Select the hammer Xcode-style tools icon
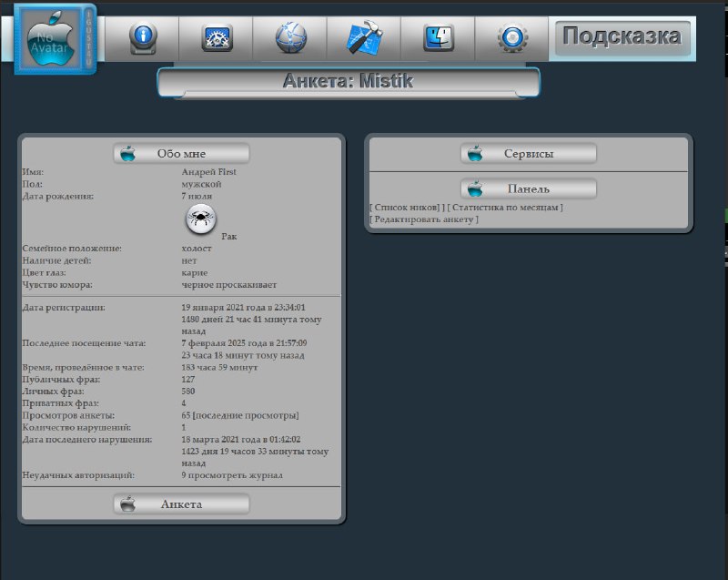The height and width of the screenshot is (580, 728). pyautogui.click(x=365, y=38)
